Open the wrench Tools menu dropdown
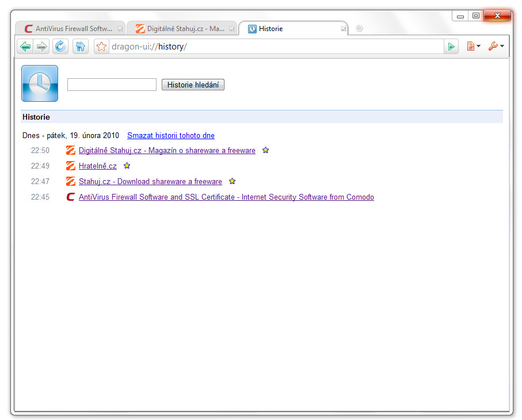522x420 pixels. point(496,46)
